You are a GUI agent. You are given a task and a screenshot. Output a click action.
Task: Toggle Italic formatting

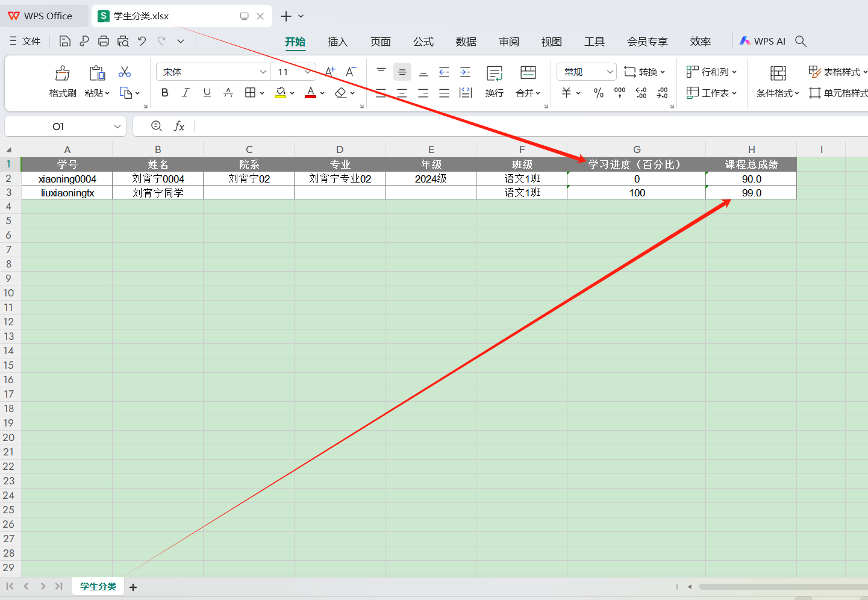[186, 93]
